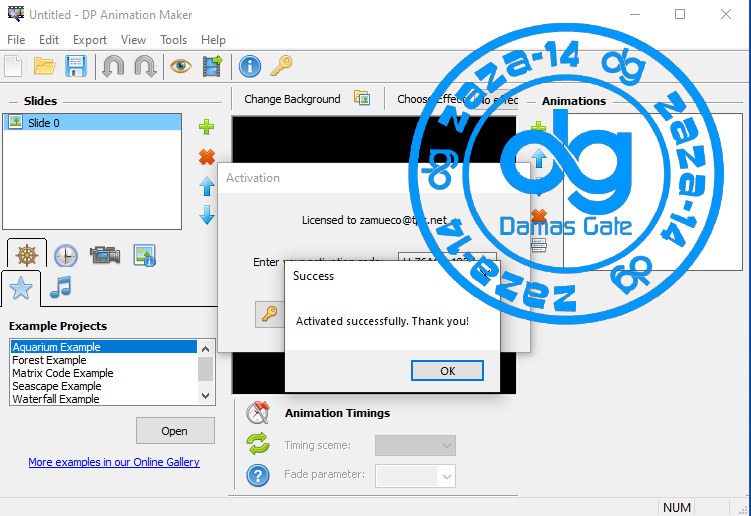
Task: Open the About info icon
Action: (x=250, y=66)
